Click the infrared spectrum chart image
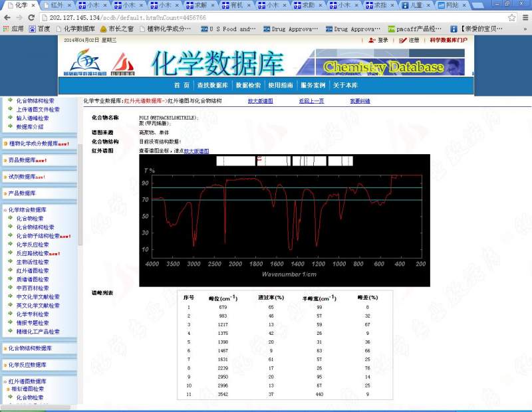Image resolution: width=532 pixels, height=412 pixels. pos(285,221)
